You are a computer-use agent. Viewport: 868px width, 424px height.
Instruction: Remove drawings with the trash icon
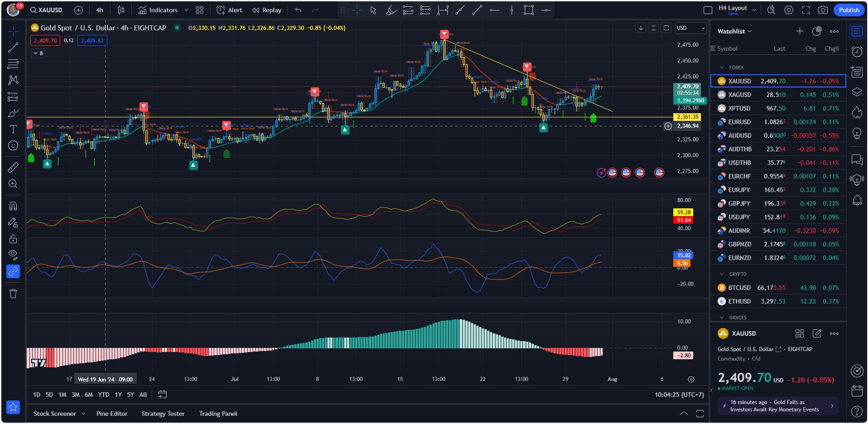[x=13, y=294]
